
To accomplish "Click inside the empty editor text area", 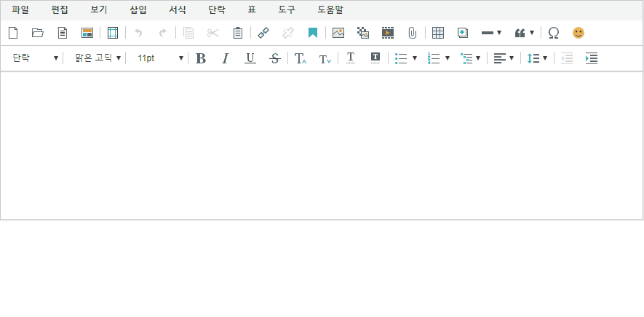I will [322, 146].
